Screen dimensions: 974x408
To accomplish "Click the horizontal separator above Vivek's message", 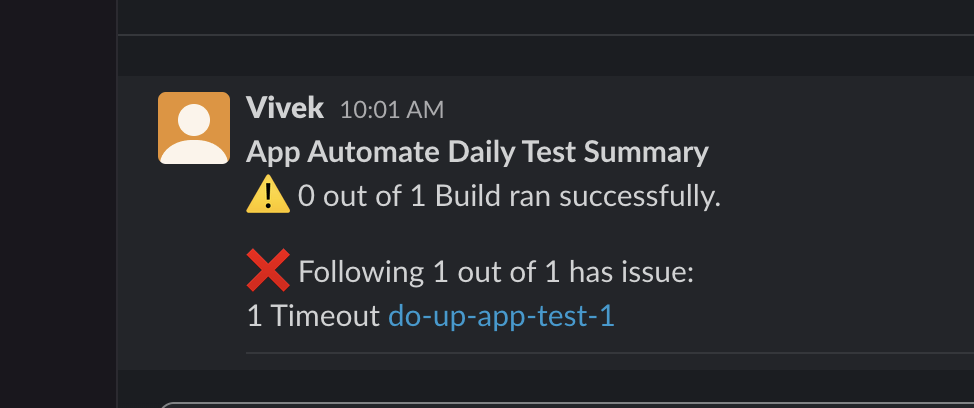I will (x=545, y=35).
